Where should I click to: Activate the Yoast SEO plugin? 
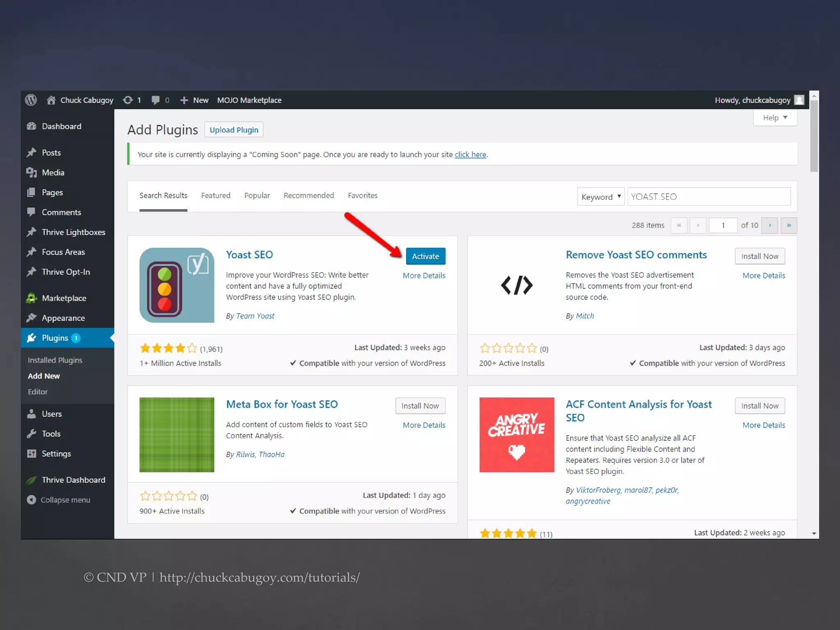point(426,256)
